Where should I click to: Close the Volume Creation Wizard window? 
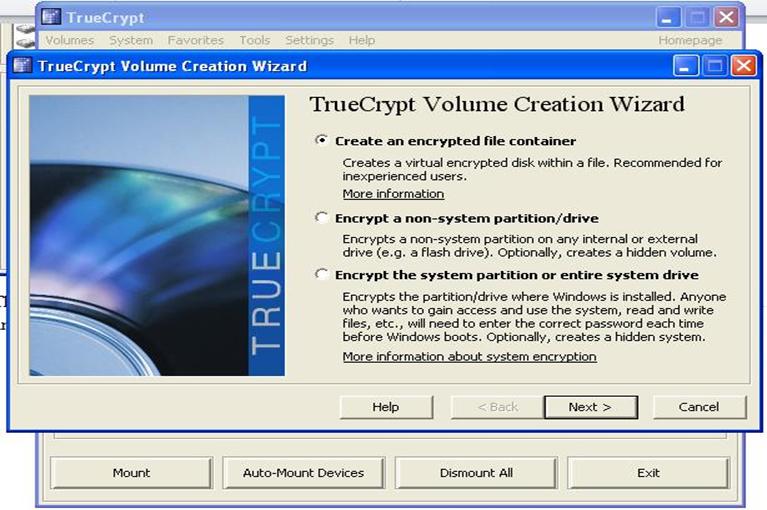click(742, 66)
